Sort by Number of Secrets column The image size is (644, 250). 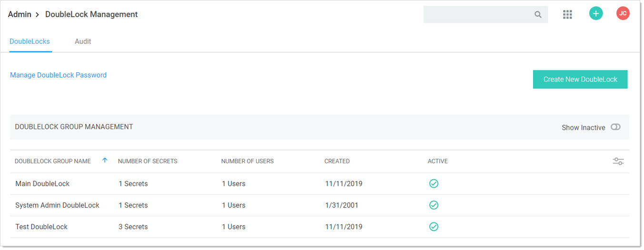pos(148,161)
